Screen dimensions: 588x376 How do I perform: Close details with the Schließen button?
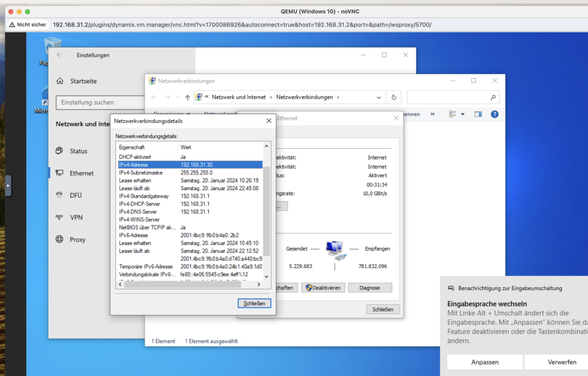pyautogui.click(x=254, y=303)
